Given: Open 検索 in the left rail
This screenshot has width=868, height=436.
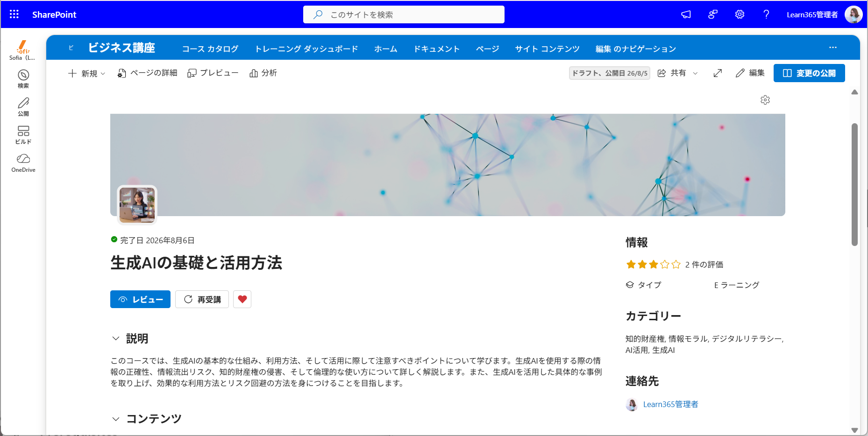Looking at the screenshot, I should click(x=23, y=79).
